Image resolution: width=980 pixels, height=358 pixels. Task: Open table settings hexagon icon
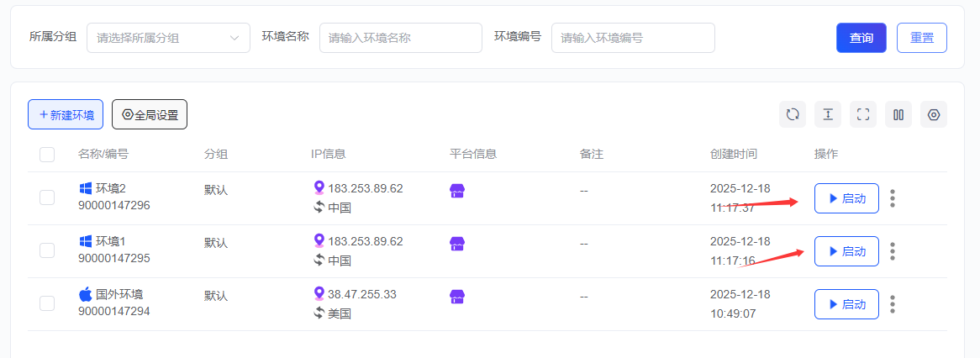click(x=934, y=114)
